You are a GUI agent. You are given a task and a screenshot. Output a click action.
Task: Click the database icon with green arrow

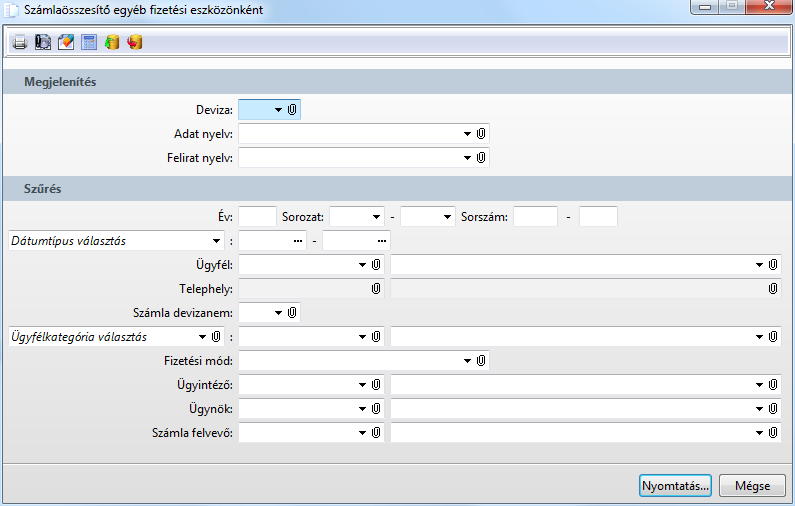click(112, 42)
